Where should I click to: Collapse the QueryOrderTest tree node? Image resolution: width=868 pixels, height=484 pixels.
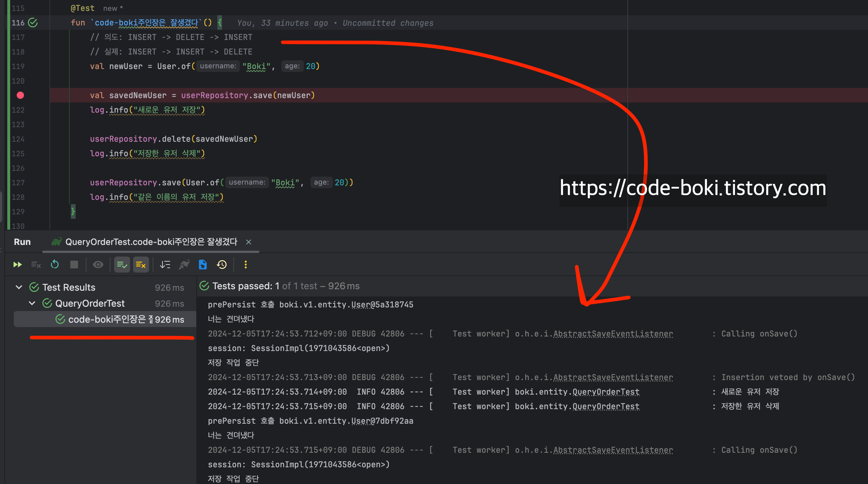[32, 303]
